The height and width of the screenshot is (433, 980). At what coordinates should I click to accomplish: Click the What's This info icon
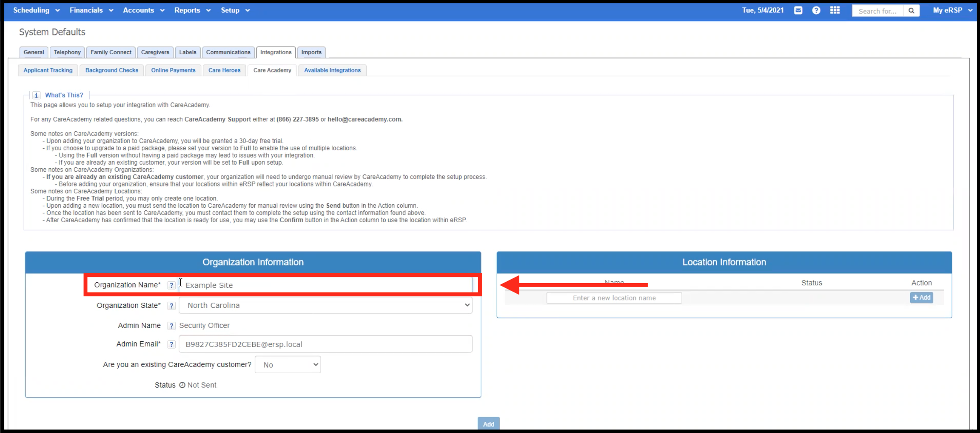36,95
